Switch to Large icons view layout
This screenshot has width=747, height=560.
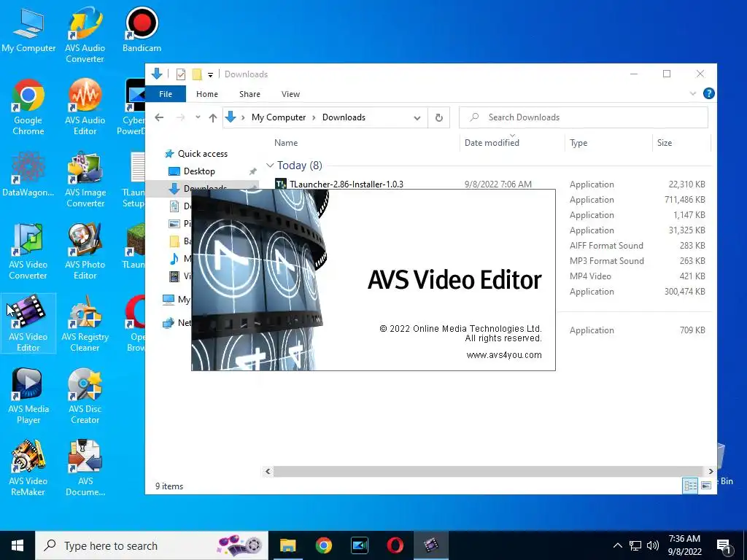(x=706, y=486)
